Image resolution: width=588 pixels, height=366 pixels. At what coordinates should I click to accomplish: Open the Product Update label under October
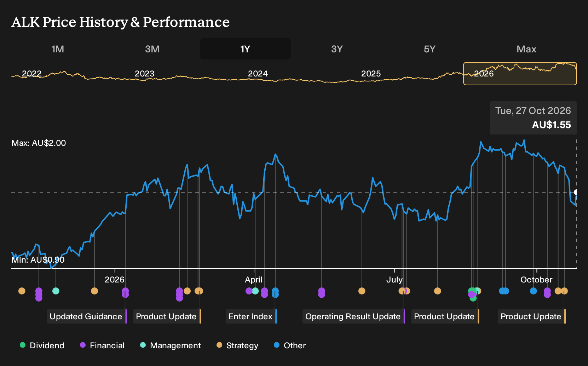click(532, 316)
